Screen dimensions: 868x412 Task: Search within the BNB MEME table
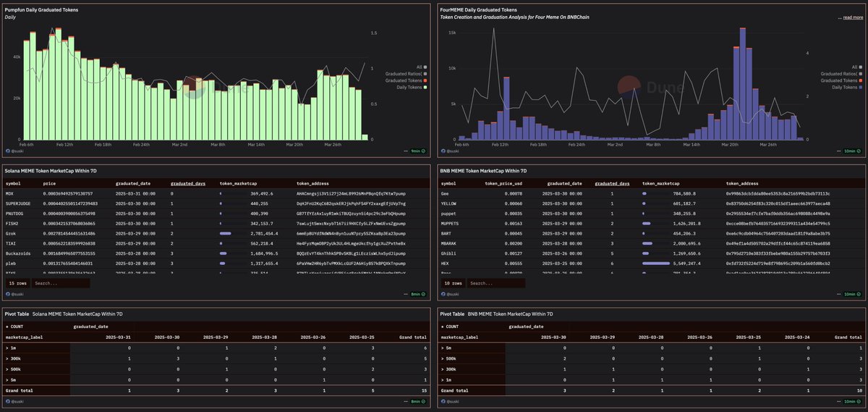(x=495, y=283)
